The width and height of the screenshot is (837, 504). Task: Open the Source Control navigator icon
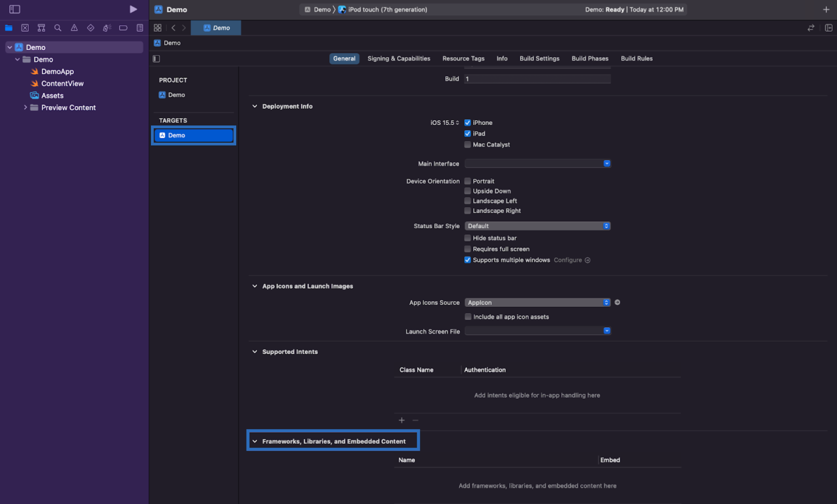click(x=25, y=28)
